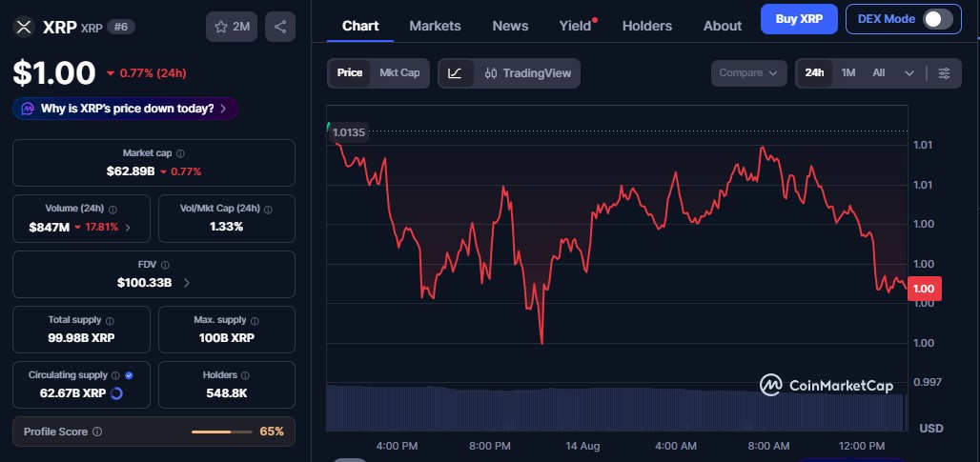The width and height of the screenshot is (980, 462).
Task: Click the USD currency label
Action: 931,429
